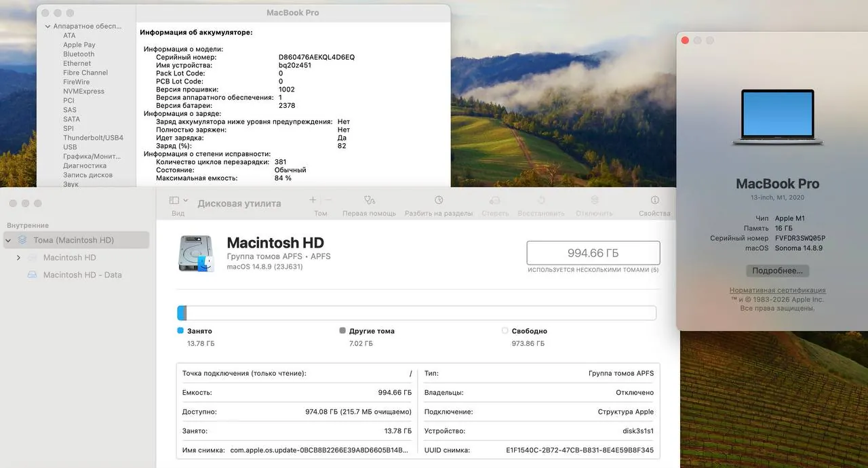Click other volumes value 7.02 ГБ
868x468 pixels.
(x=361, y=344)
